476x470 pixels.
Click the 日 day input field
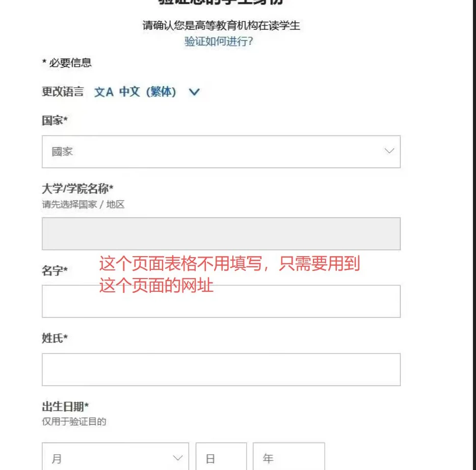click(x=221, y=458)
